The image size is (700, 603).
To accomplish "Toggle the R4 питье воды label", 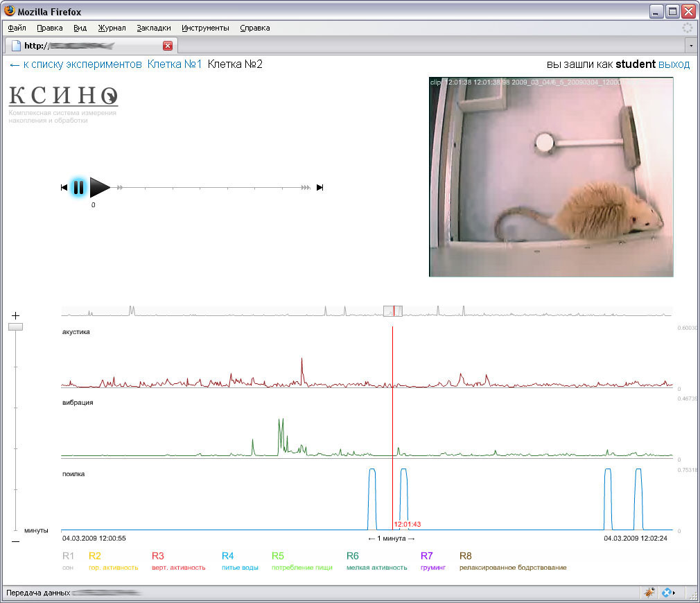I will (240, 561).
